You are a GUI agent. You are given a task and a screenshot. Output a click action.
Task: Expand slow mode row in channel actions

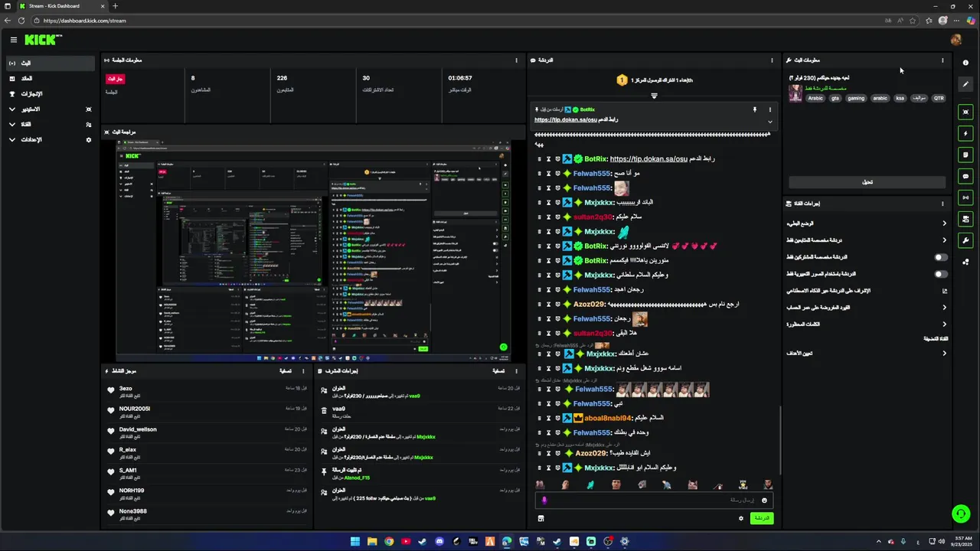(867, 223)
